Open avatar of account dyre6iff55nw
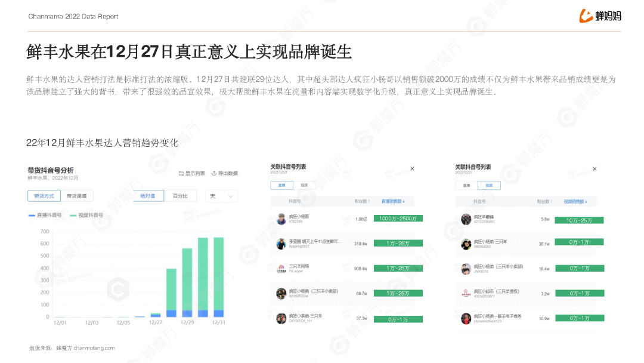The height and width of the screenshot is (363, 644). (x=281, y=294)
